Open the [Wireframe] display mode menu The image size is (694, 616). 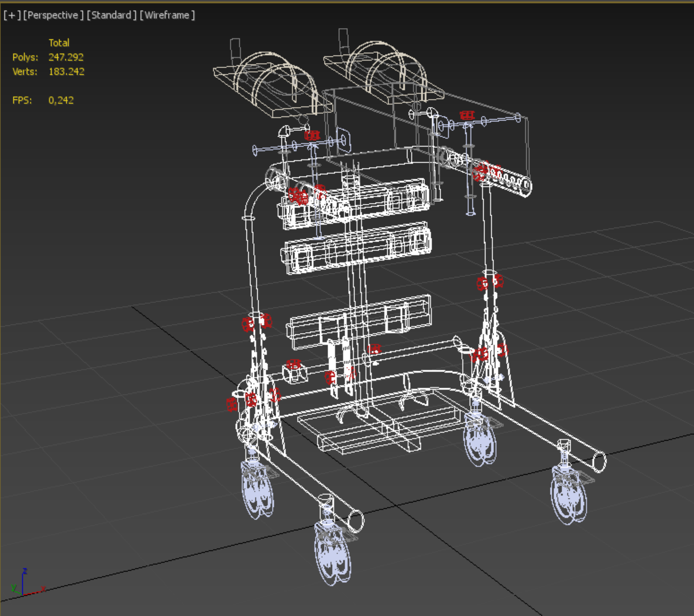pos(167,15)
